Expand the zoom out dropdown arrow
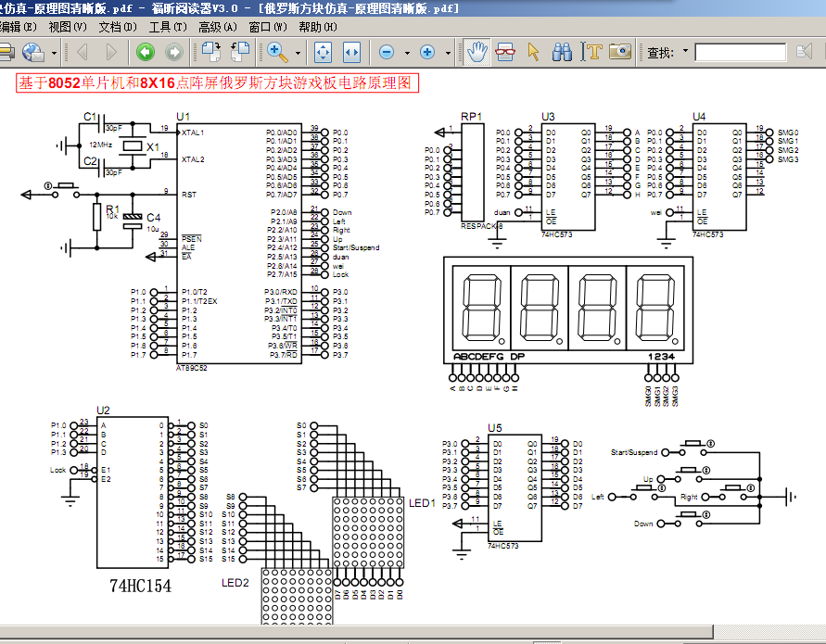This screenshot has height=644, width=826. tap(407, 53)
